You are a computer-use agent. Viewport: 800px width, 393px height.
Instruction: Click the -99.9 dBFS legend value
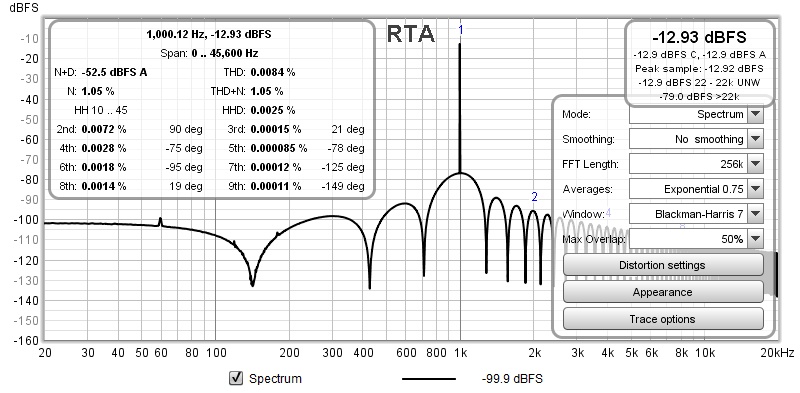click(512, 379)
